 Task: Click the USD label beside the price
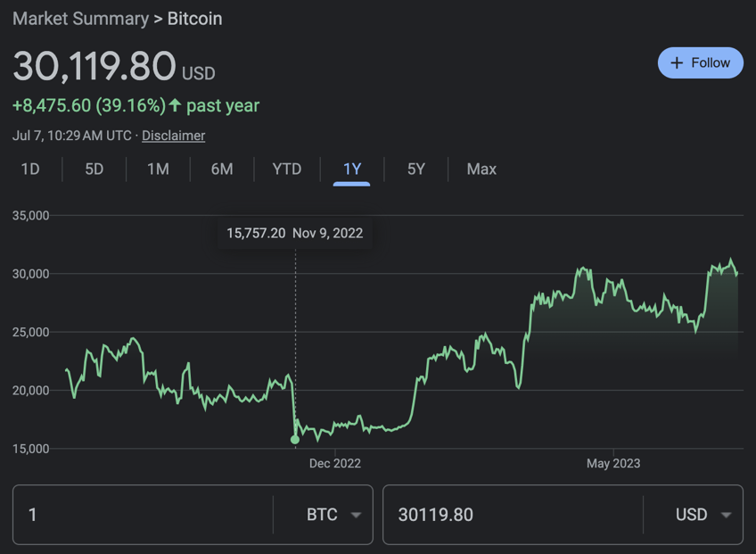(199, 73)
